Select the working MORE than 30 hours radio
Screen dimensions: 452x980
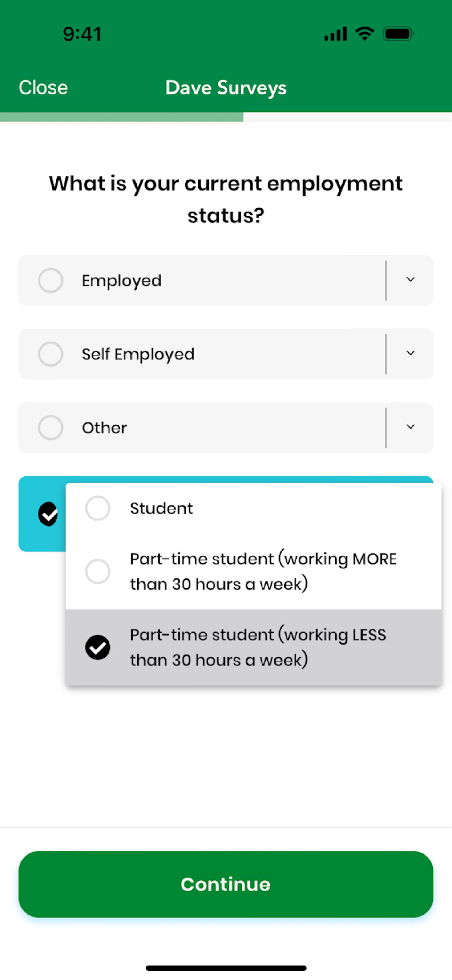pyautogui.click(x=98, y=572)
